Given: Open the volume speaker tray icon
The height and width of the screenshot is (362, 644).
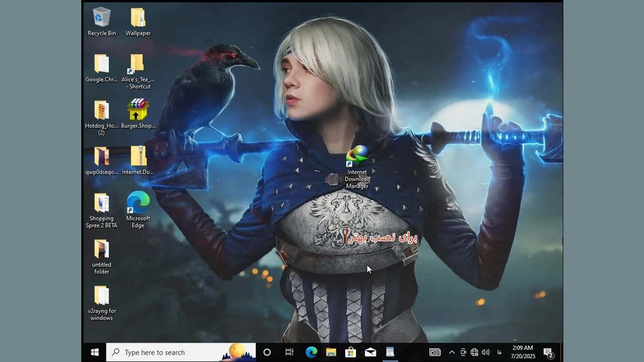Looking at the screenshot, I should [485, 352].
